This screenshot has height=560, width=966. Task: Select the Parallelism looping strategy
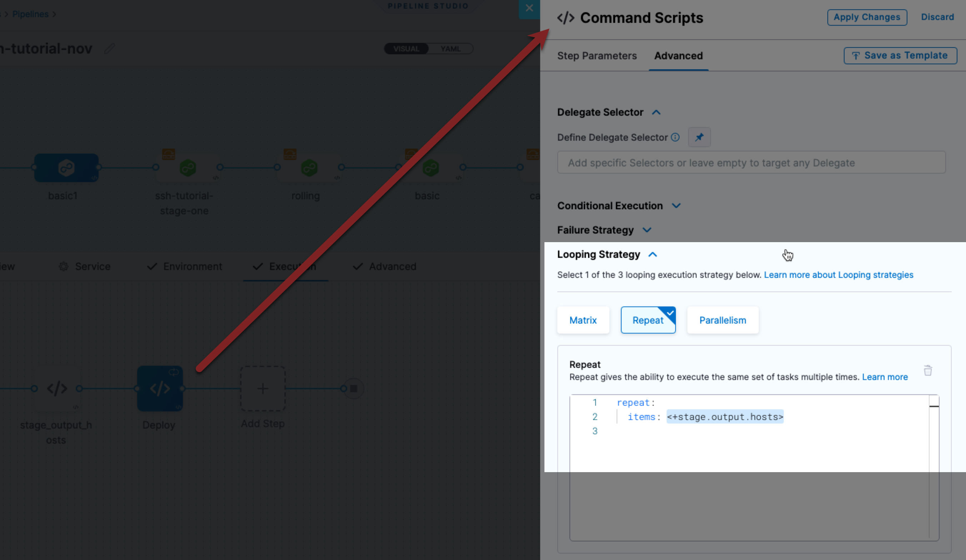pos(723,320)
